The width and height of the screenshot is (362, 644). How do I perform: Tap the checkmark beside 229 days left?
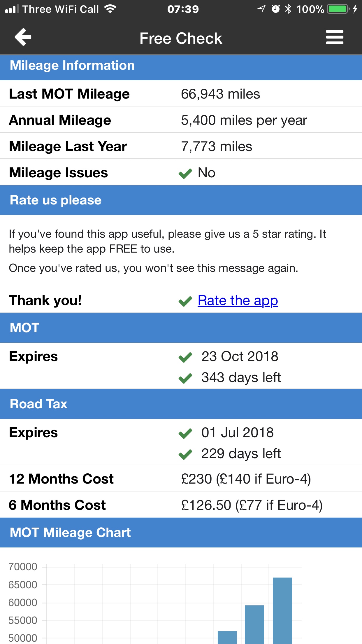pyautogui.click(x=185, y=454)
